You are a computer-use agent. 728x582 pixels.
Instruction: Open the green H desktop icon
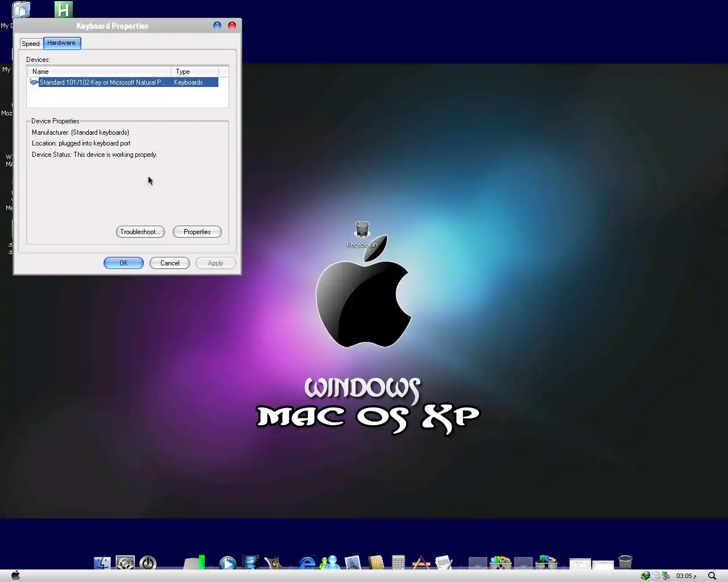64,9
